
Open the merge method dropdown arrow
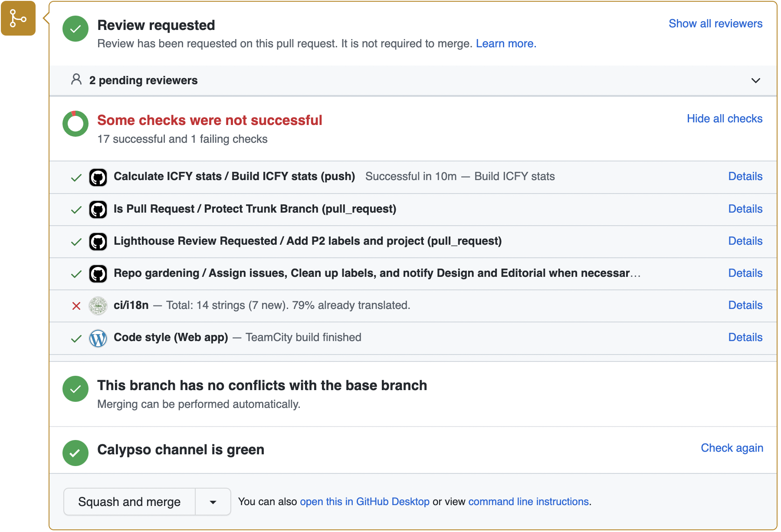[x=213, y=502]
